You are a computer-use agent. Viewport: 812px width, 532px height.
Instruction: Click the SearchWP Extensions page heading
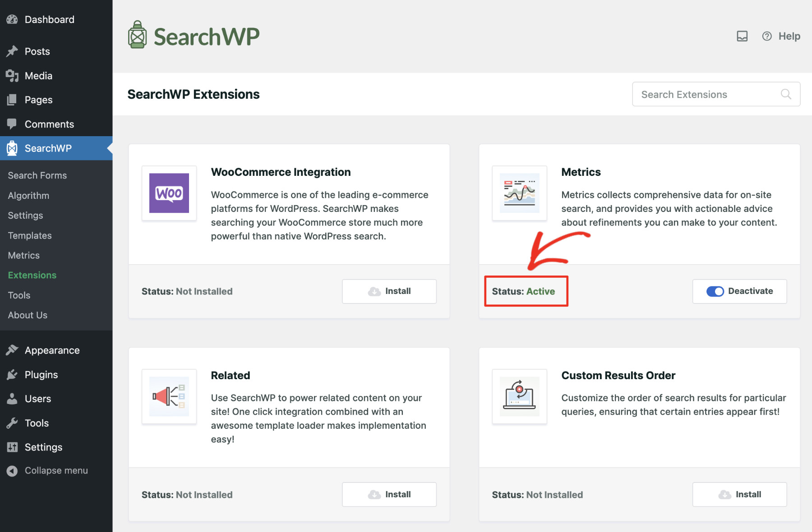tap(194, 94)
